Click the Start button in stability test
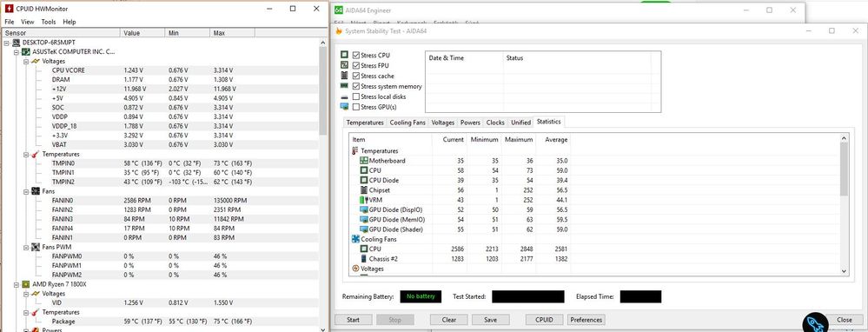Viewport: 868px width, 332px height. (353, 320)
